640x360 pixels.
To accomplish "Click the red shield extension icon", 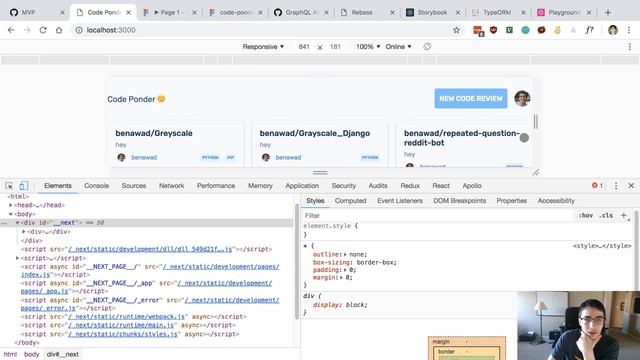I will (493, 30).
